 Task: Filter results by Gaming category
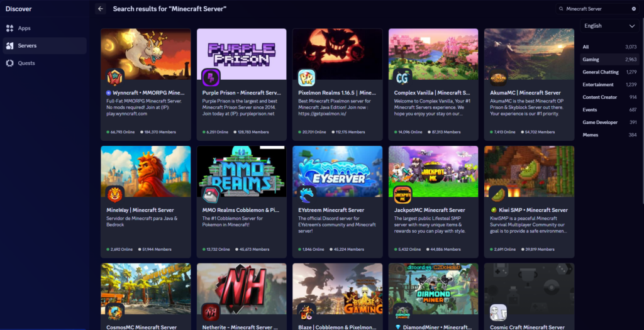tap(609, 60)
